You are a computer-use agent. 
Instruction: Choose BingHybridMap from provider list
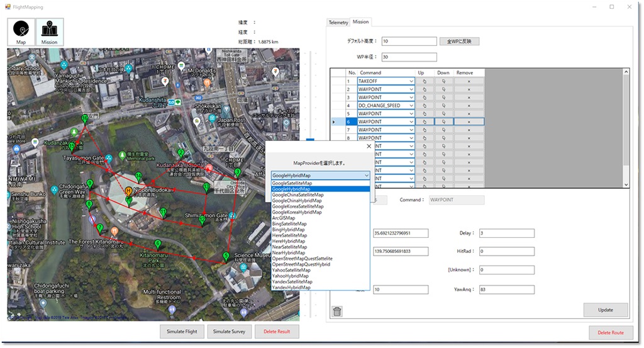point(320,230)
